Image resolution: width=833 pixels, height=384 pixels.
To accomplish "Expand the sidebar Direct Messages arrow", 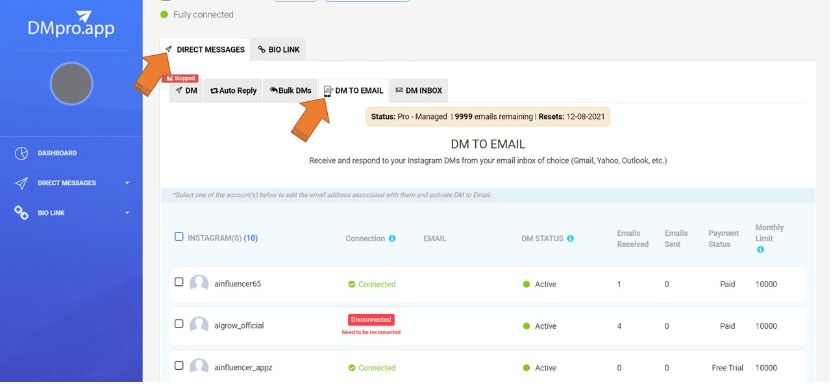I will coord(127,183).
